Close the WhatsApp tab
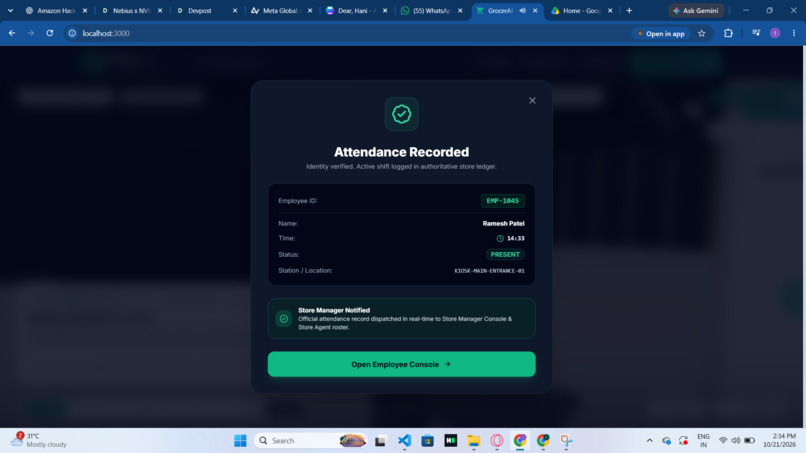The width and height of the screenshot is (806, 453). [460, 10]
